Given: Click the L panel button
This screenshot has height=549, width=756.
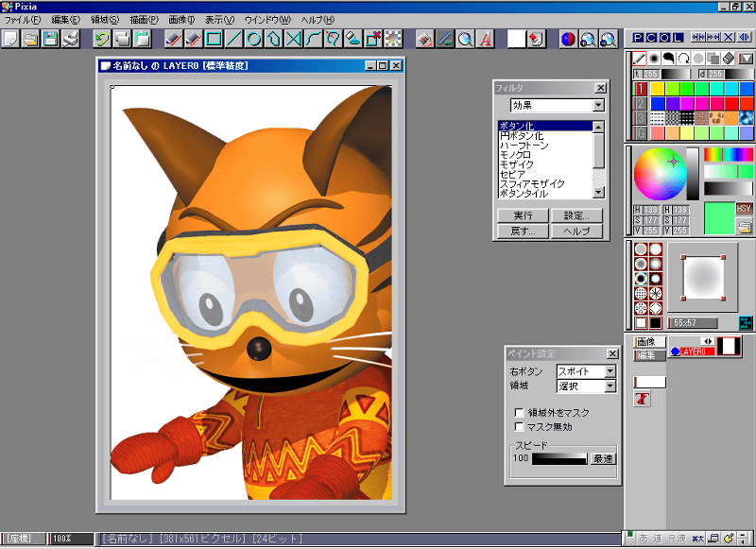Looking at the screenshot, I should tap(678, 38).
